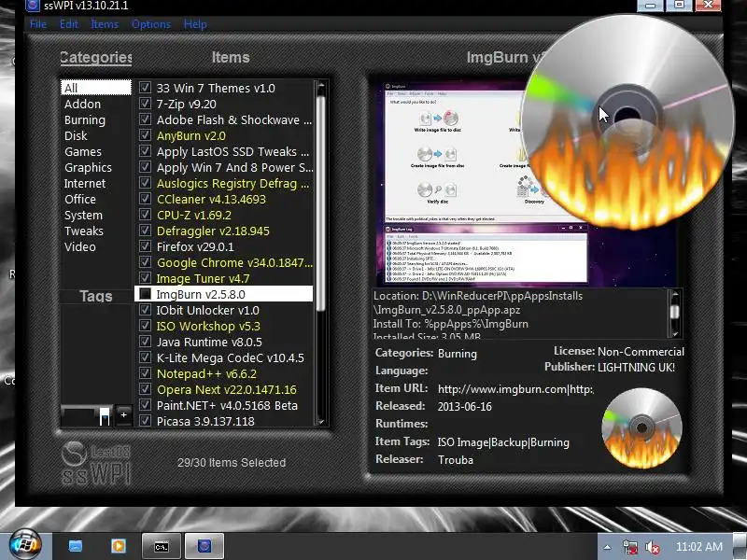Select IObit Unlocker v1.0 item
The height and width of the screenshot is (560, 747).
(207, 311)
